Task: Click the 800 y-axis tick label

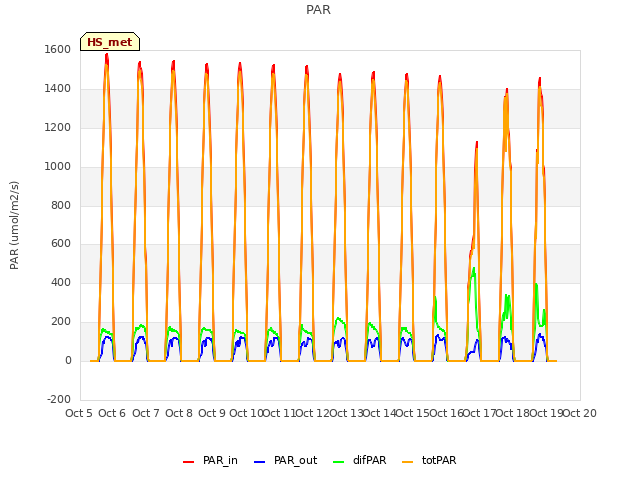Action: point(61,205)
